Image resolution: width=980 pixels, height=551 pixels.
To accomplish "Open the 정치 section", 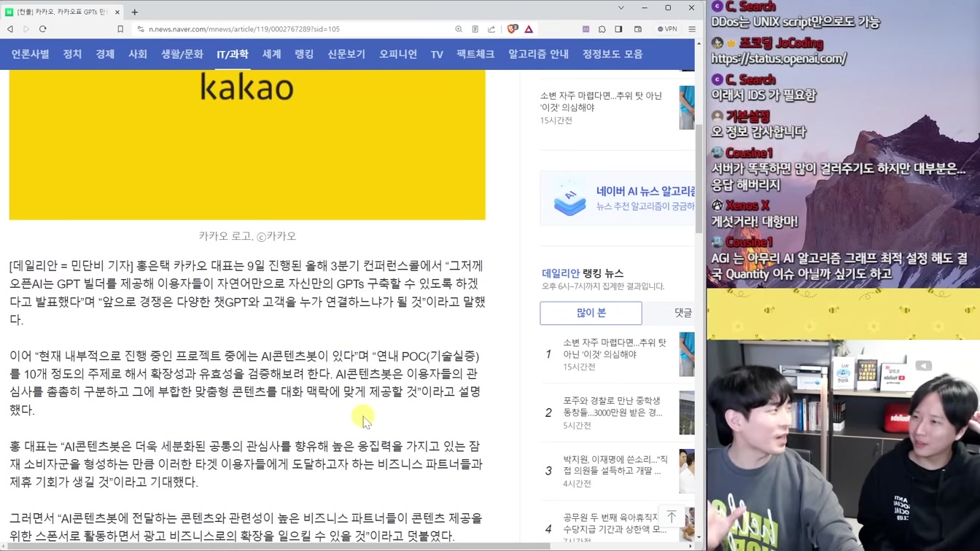I will pyautogui.click(x=72, y=55).
